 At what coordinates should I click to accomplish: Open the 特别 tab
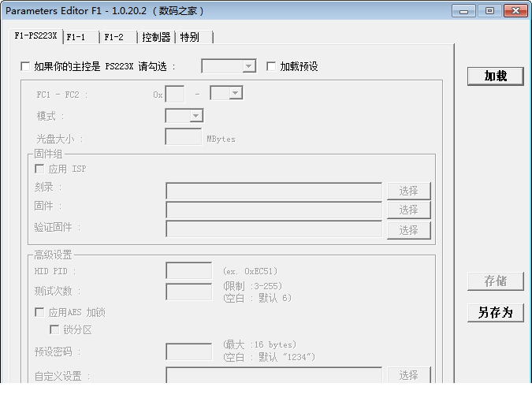click(194, 37)
